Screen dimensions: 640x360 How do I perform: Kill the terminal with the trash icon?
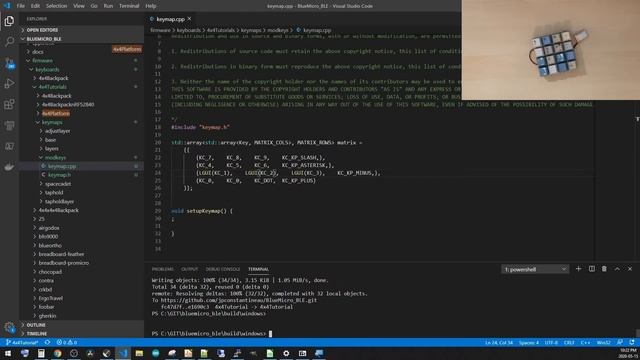coord(604,269)
